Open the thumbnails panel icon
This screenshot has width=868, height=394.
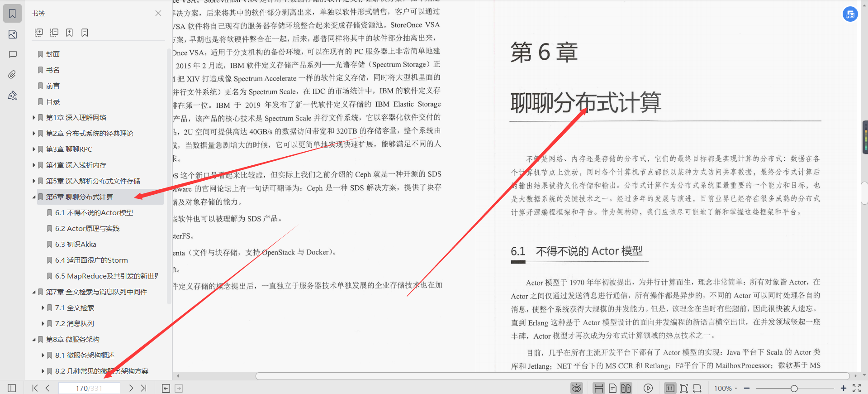13,34
